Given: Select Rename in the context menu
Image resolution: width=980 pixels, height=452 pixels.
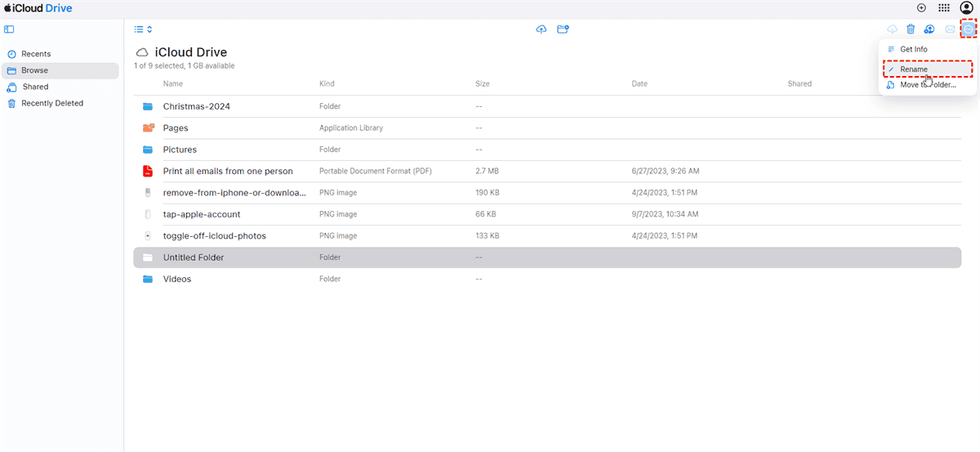Looking at the screenshot, I should pyautogui.click(x=929, y=69).
